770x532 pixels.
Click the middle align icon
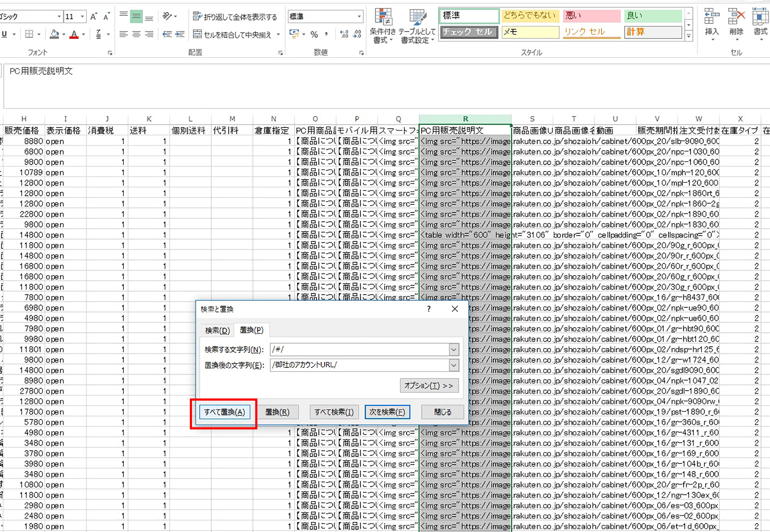click(136, 16)
